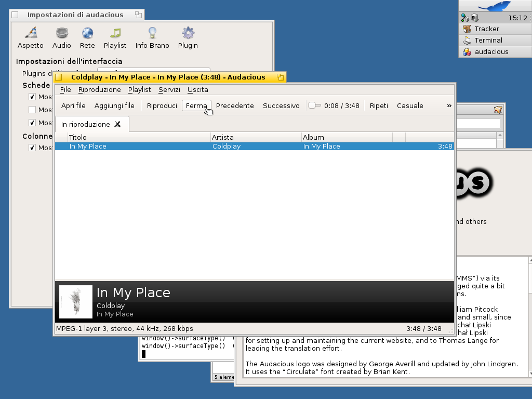Image resolution: width=532 pixels, height=399 pixels.
Task: Open Plugin settings category
Action: [x=188, y=38]
